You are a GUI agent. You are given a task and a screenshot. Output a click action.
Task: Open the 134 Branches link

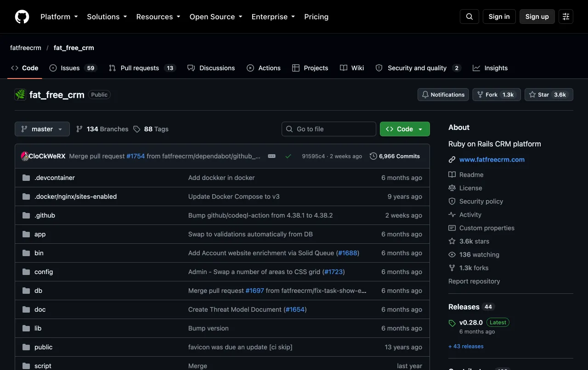(x=102, y=129)
